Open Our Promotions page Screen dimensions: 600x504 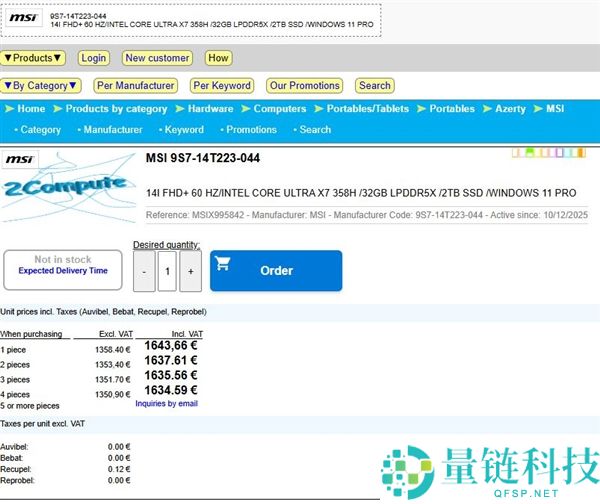coord(305,86)
